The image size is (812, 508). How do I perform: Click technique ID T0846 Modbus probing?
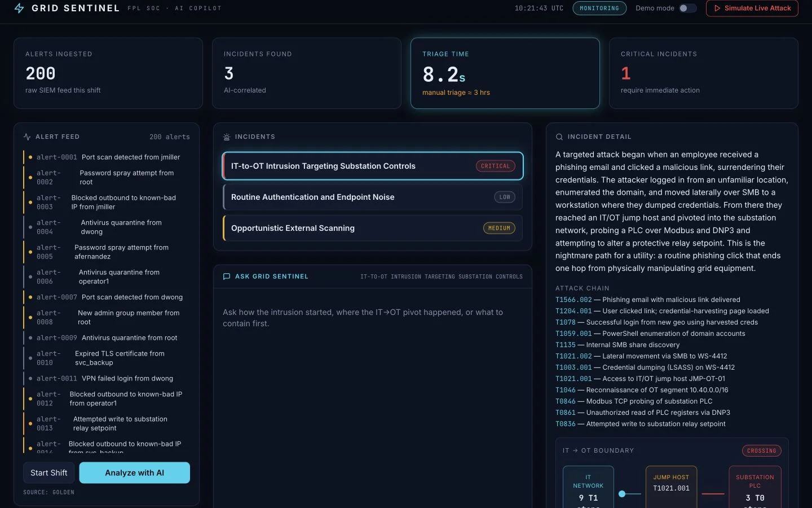[566, 401]
